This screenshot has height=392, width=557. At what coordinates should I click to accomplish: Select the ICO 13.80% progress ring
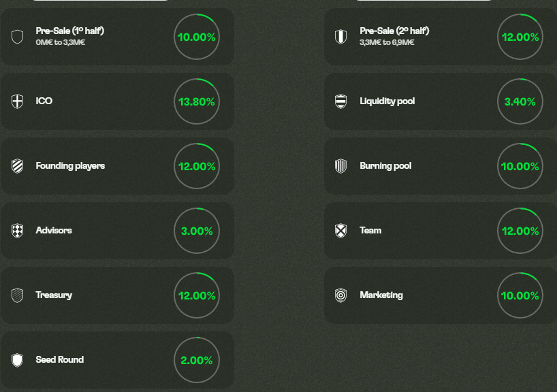pyautogui.click(x=197, y=101)
